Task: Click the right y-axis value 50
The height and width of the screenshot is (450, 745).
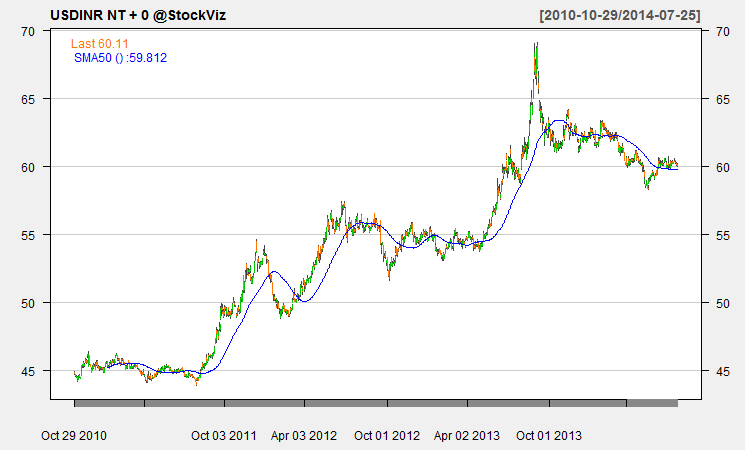Action: click(x=723, y=303)
